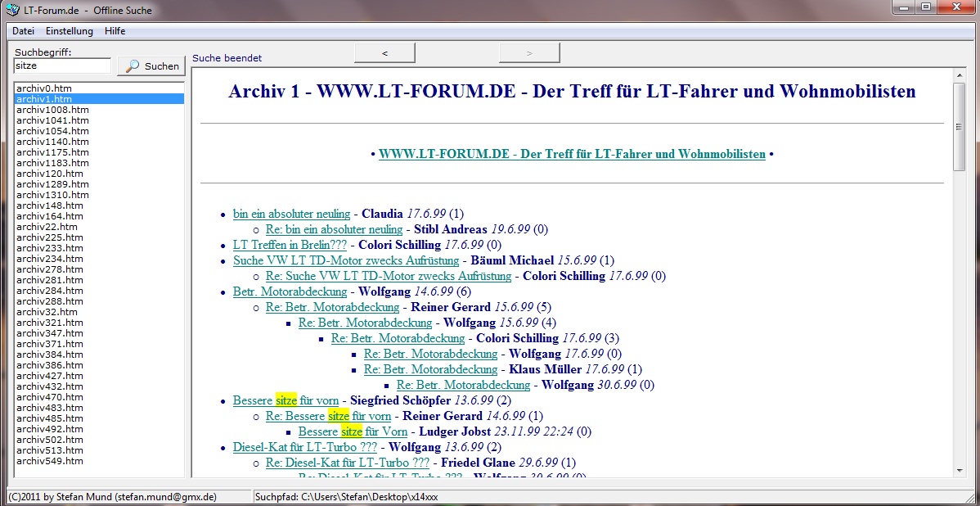Open 'LT Treffen in Brelin???' thread
The width and height of the screenshot is (980, 506).
click(290, 245)
